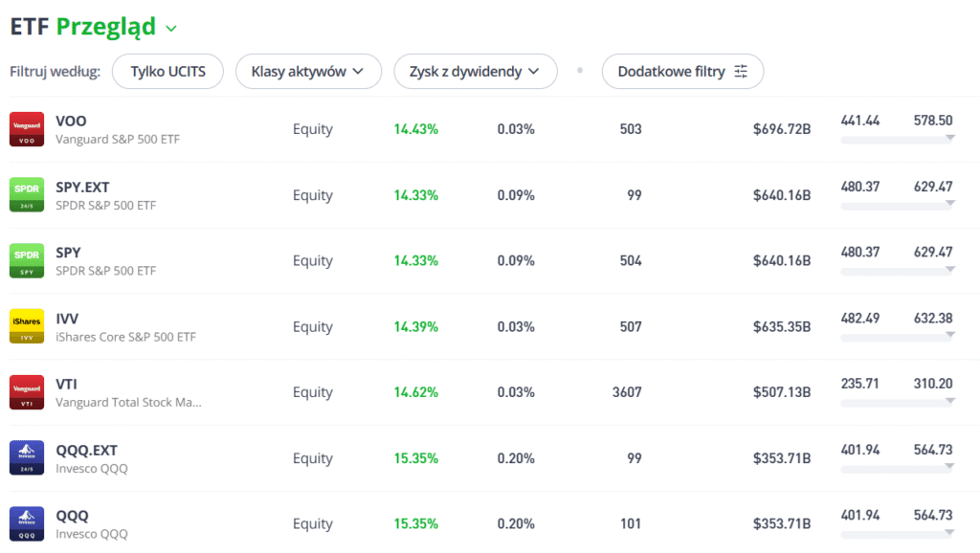Image resolution: width=980 pixels, height=553 pixels.
Task: Toggle the Tylko UCITS filter
Action: [167, 71]
